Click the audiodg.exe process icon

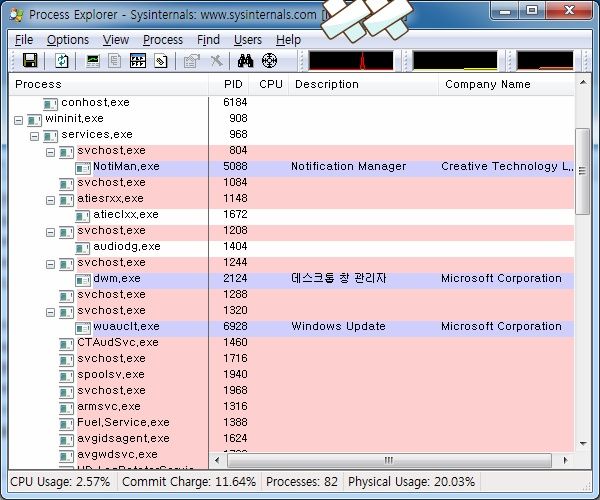coord(82,248)
